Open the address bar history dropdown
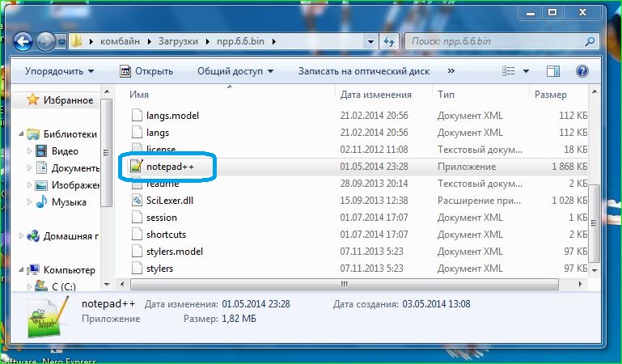This screenshot has height=364, width=622. (370, 41)
